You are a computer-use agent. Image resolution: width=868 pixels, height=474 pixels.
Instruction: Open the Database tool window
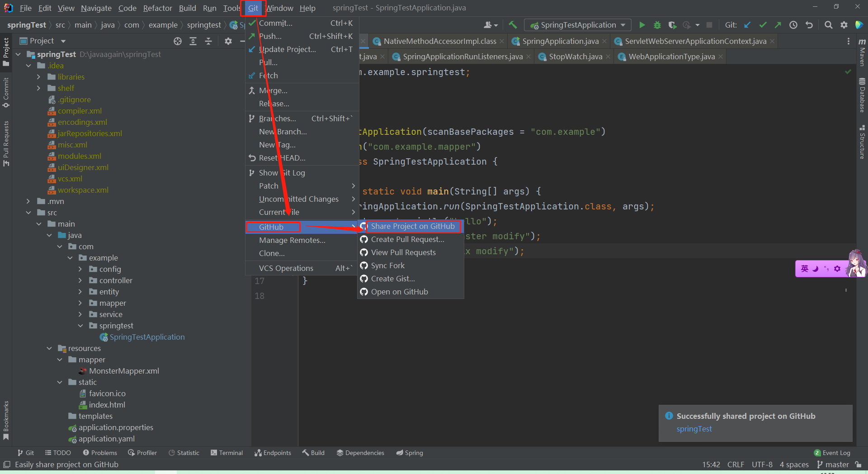click(862, 95)
